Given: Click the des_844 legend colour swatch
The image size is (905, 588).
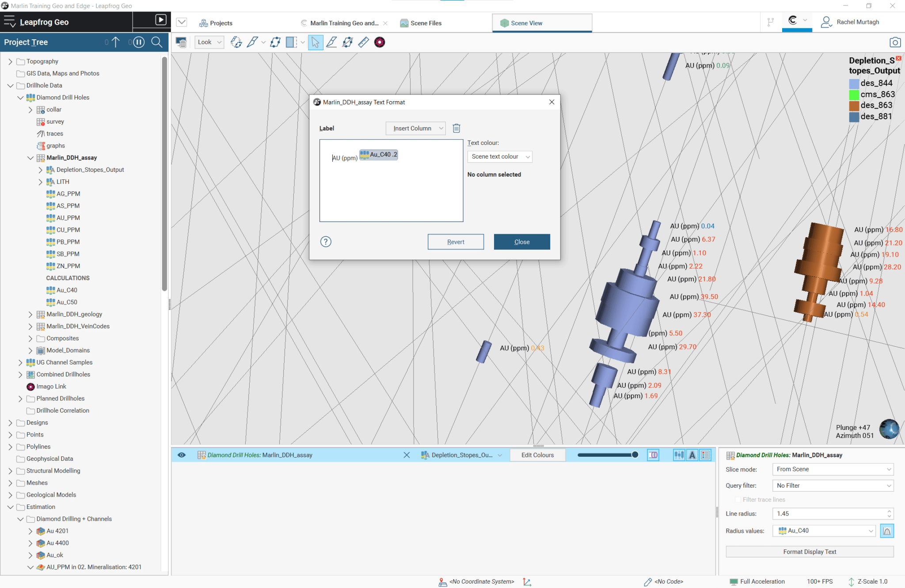Looking at the screenshot, I should click(x=854, y=83).
